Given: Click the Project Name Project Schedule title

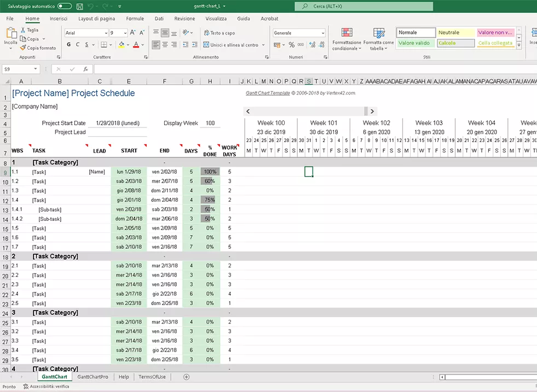Looking at the screenshot, I should (x=73, y=93).
